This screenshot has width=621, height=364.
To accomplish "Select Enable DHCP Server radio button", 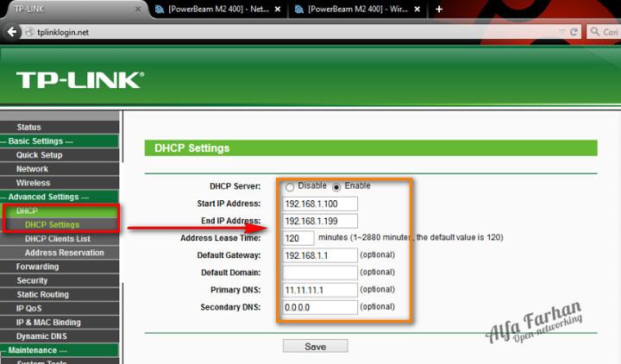I will point(336,187).
